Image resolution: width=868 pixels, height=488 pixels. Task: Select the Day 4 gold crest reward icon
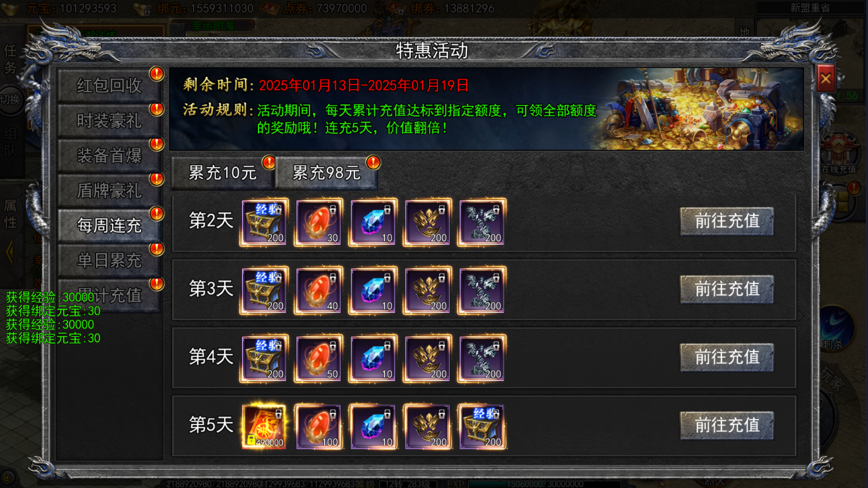(428, 358)
